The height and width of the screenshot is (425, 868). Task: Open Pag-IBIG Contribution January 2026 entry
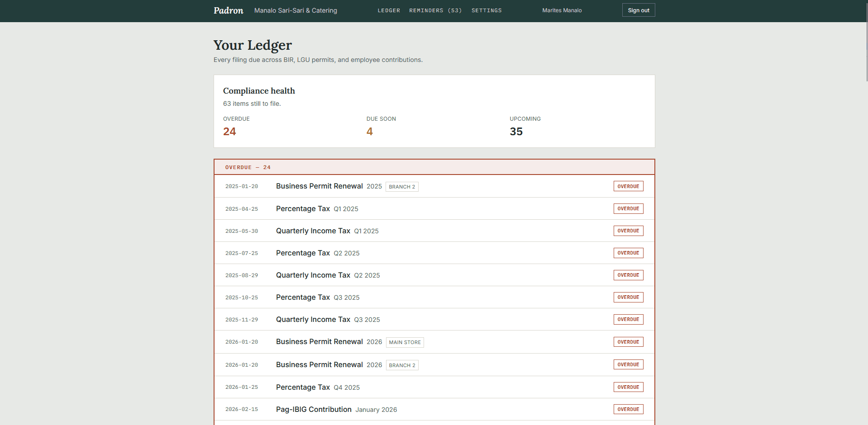[x=434, y=409]
